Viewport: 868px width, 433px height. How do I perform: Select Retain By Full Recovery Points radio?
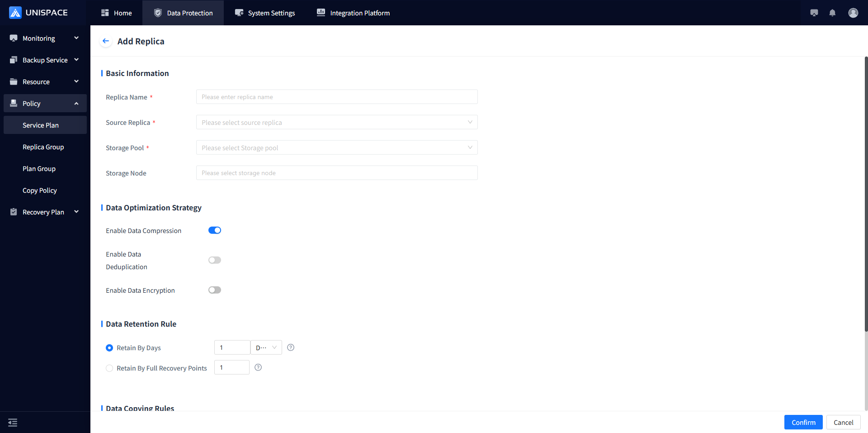109,368
